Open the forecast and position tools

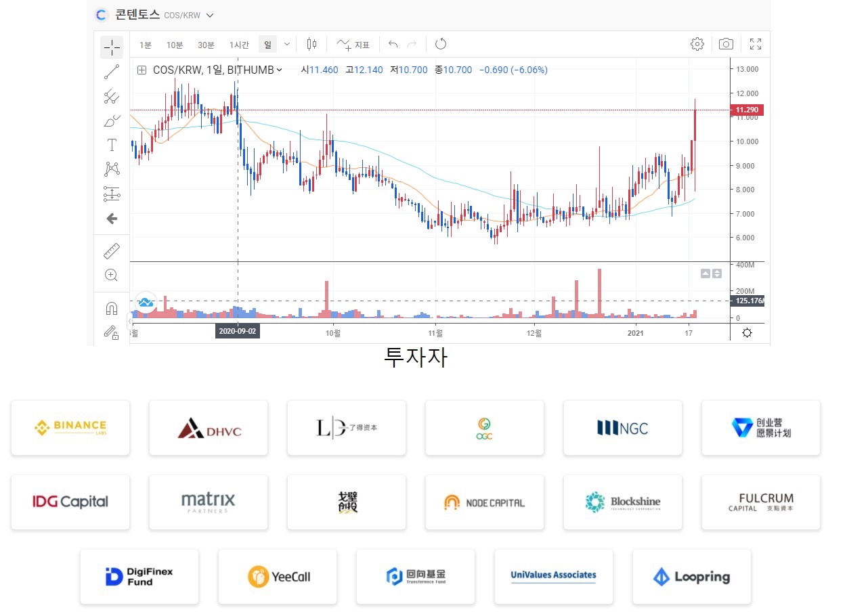[x=112, y=194]
